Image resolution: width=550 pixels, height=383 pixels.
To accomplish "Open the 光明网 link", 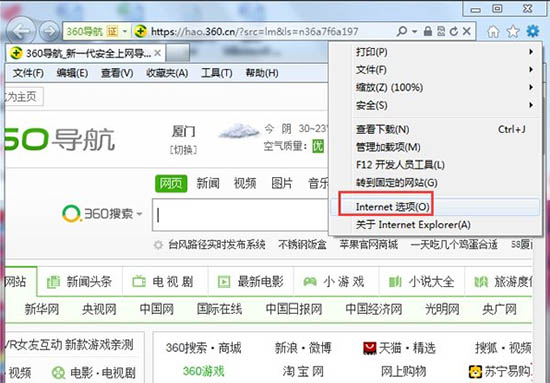I will click(x=442, y=309).
